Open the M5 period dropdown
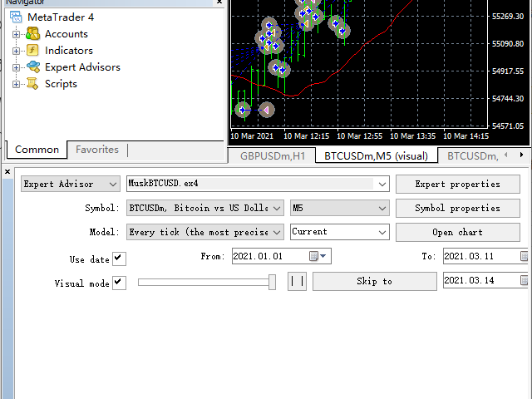 (x=382, y=208)
